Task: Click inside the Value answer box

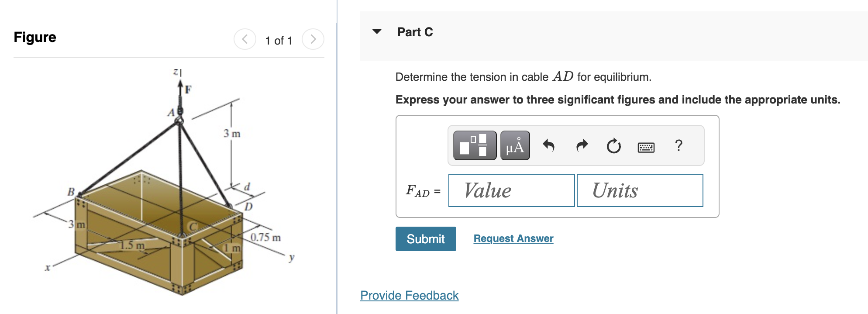Action: pos(511,190)
